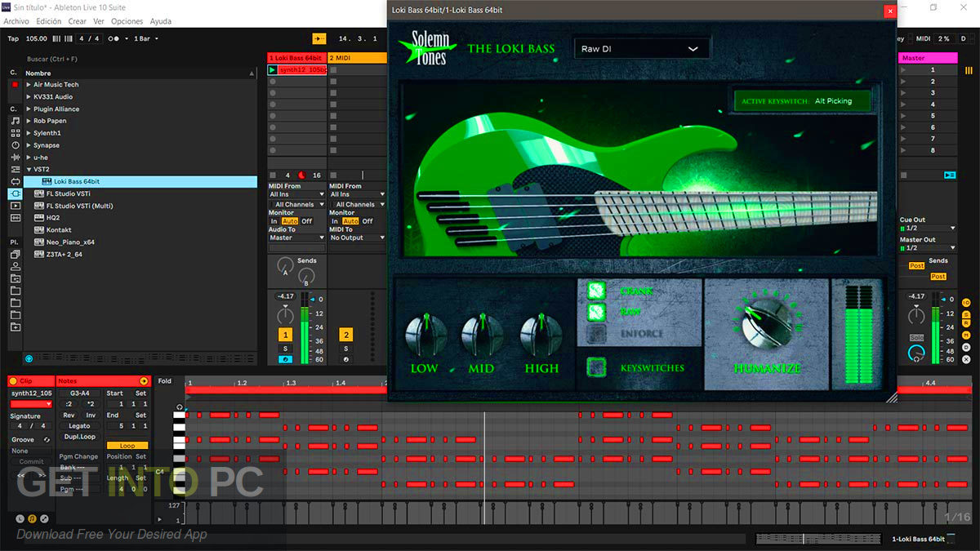The width and height of the screenshot is (980, 551).
Task: Click the red Collections color tag
Action: point(14,85)
